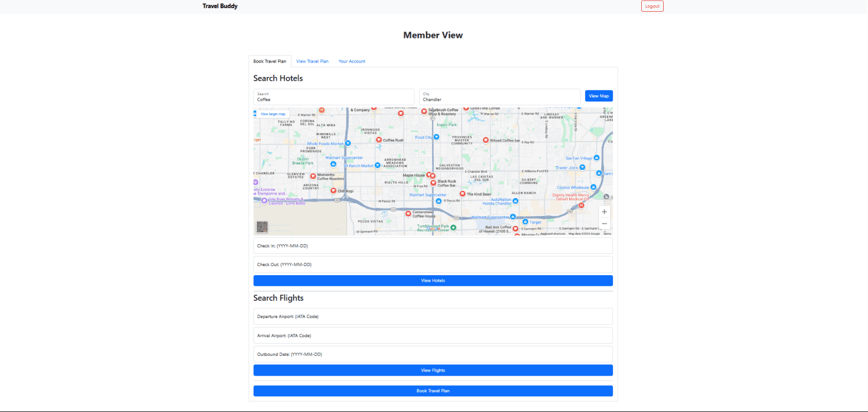This screenshot has height=412, width=868.
Task: Select the Whole Foods Market shopping icon
Action: 348,143
